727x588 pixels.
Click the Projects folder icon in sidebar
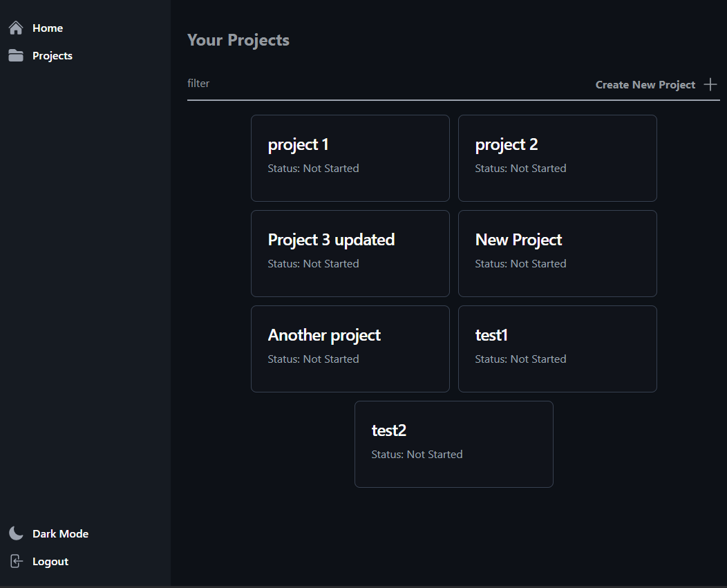16,56
